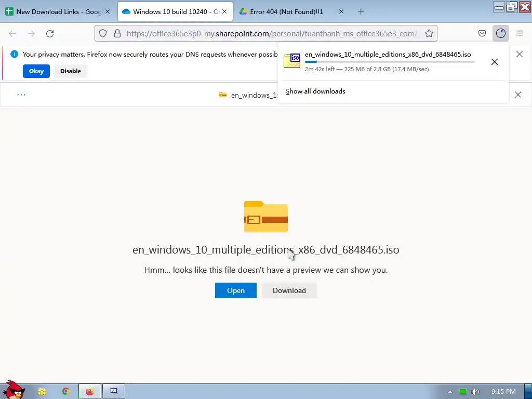Close the New Download Links tab
Image resolution: width=532 pixels, height=399 pixels.
point(108,11)
